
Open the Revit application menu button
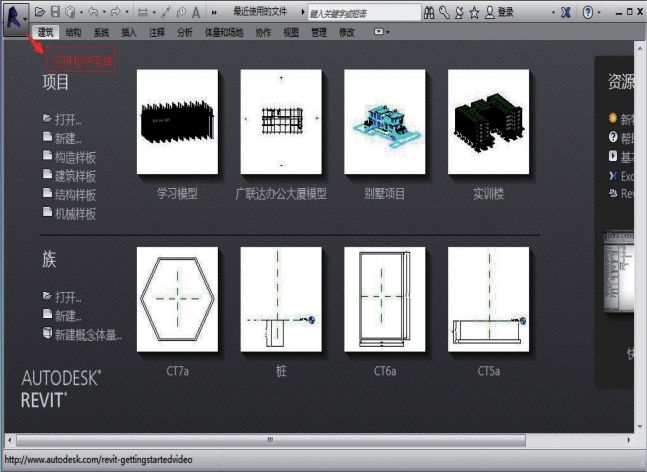(16, 19)
